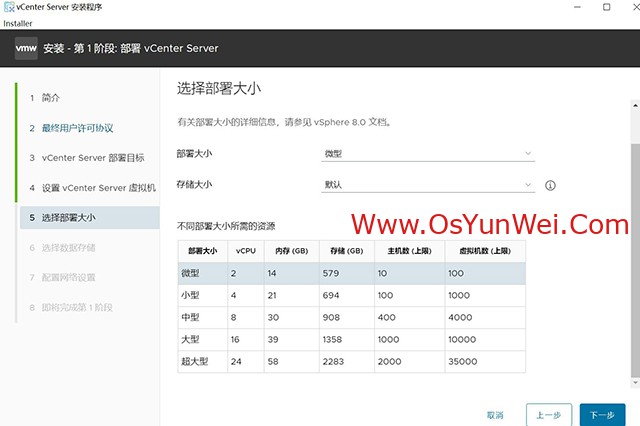The width and height of the screenshot is (640, 426).
Task: Go to step 1 简介
Action: (x=45, y=98)
